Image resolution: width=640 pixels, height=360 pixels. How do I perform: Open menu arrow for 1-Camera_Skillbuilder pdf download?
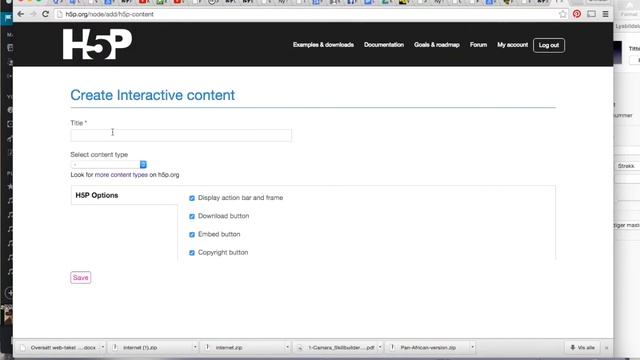coord(380,347)
